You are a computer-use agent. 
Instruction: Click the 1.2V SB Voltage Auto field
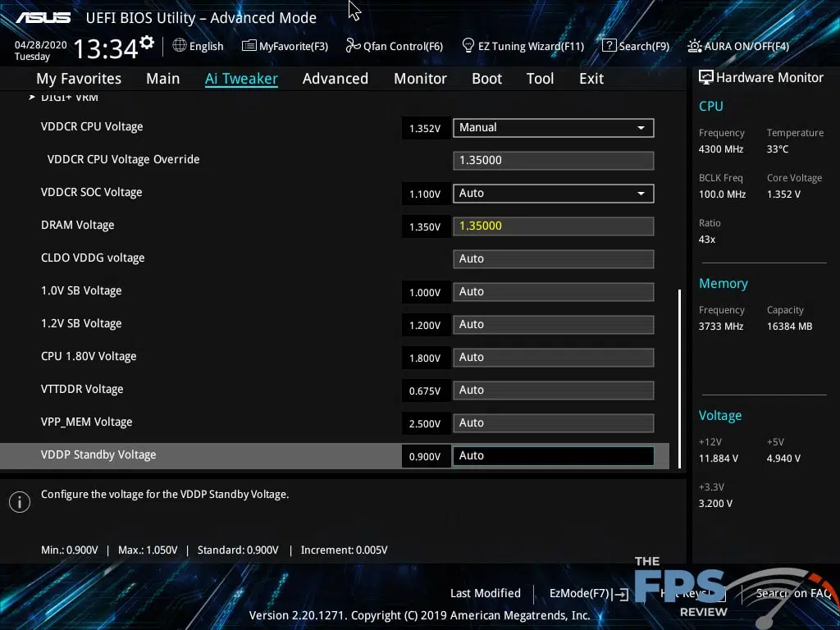point(554,325)
